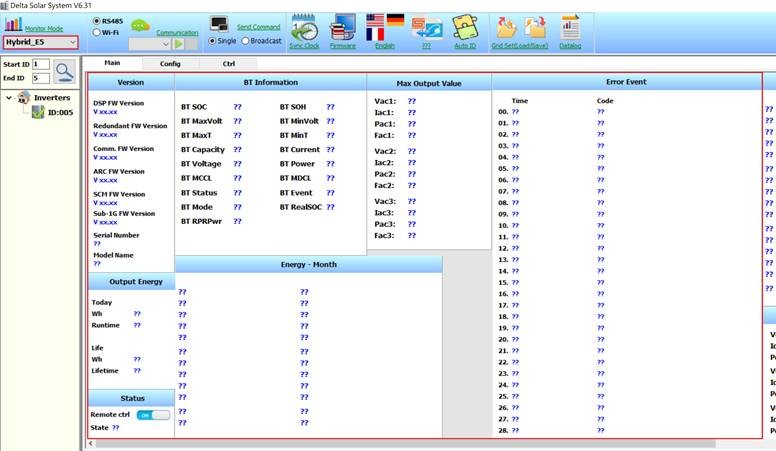Viewport: 776px width, 451px height.
Task: Click the Datalog report icon
Action: pos(570,28)
